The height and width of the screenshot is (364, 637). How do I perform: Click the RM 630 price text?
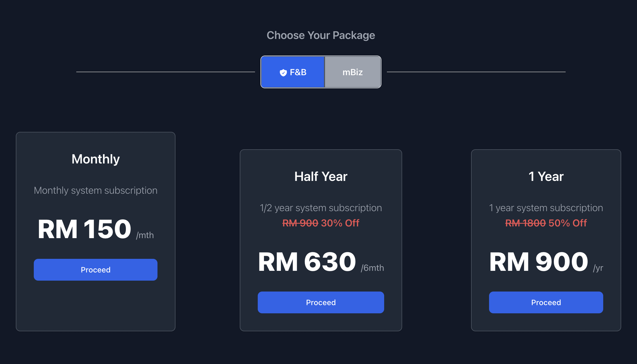(x=307, y=262)
